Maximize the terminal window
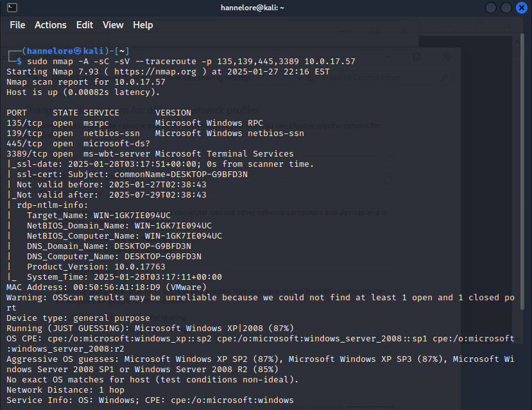This screenshot has width=532, height=410. [505, 8]
